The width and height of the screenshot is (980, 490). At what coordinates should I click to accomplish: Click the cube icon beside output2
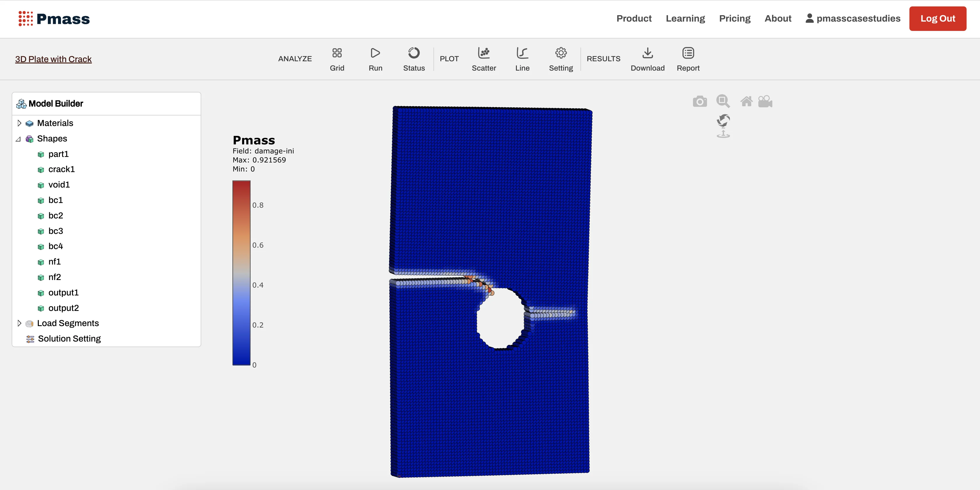(41, 308)
